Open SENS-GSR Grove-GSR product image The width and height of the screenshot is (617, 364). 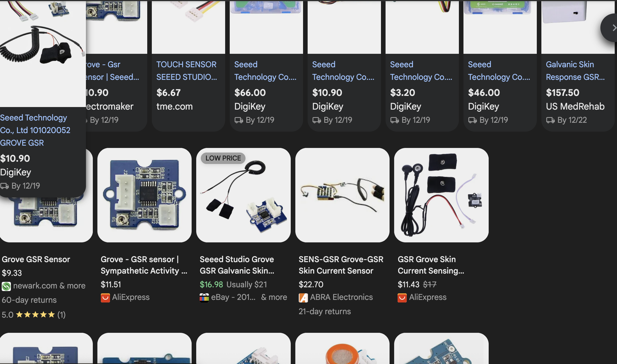click(x=342, y=195)
